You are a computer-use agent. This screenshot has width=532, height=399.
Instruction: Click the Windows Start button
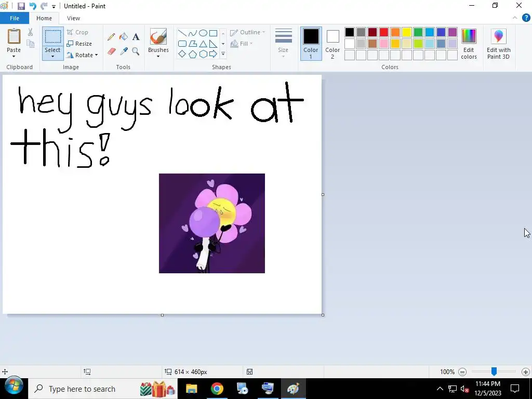point(14,387)
